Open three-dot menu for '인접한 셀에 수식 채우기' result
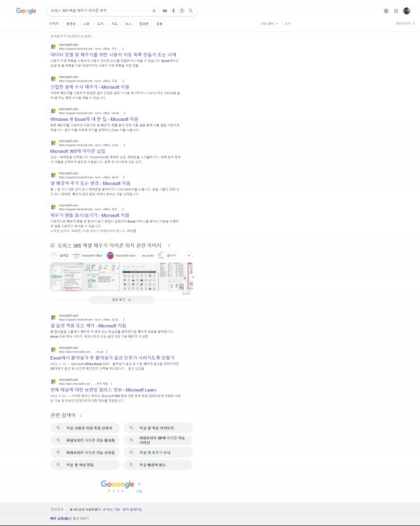Image resolution: width=420 pixels, height=526 pixels. [x=123, y=81]
